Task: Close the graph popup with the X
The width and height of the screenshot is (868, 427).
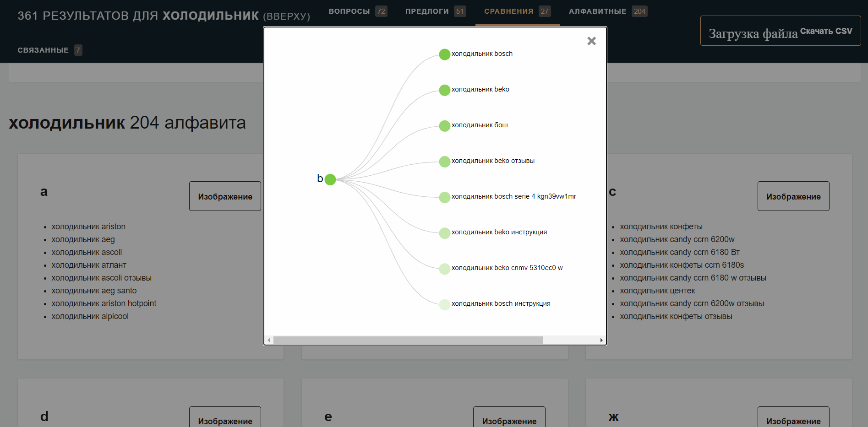Action: (x=591, y=41)
